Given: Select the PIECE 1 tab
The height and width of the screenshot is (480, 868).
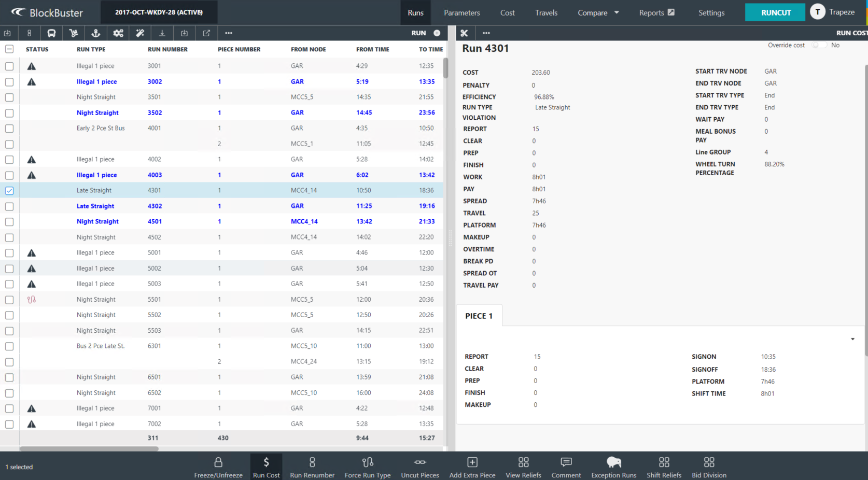Looking at the screenshot, I should click(479, 315).
